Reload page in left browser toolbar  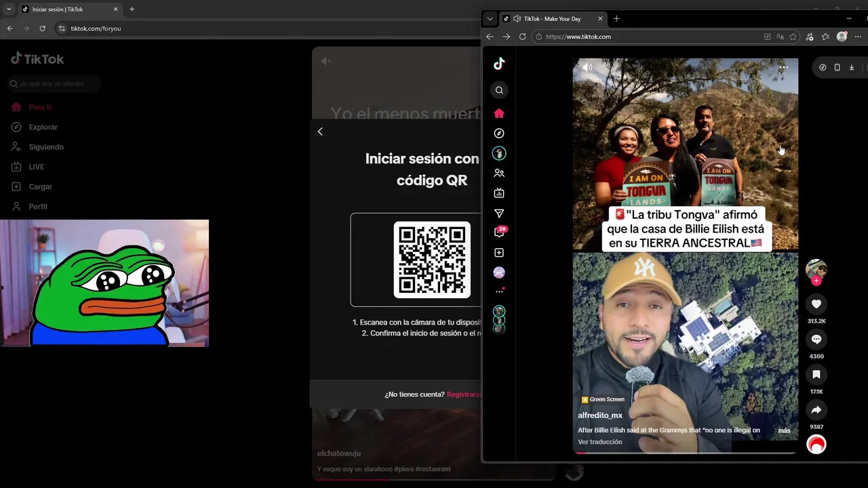pyautogui.click(x=42, y=28)
